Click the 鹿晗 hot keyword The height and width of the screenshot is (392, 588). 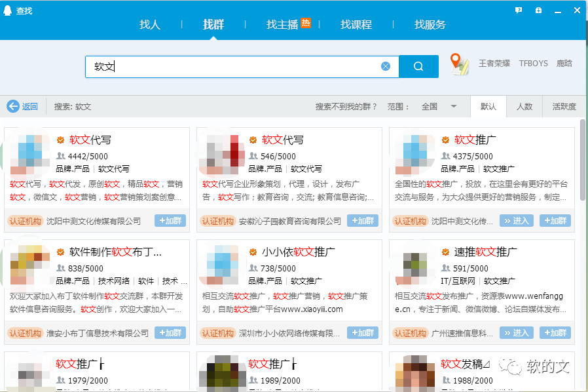pyautogui.click(x=564, y=64)
